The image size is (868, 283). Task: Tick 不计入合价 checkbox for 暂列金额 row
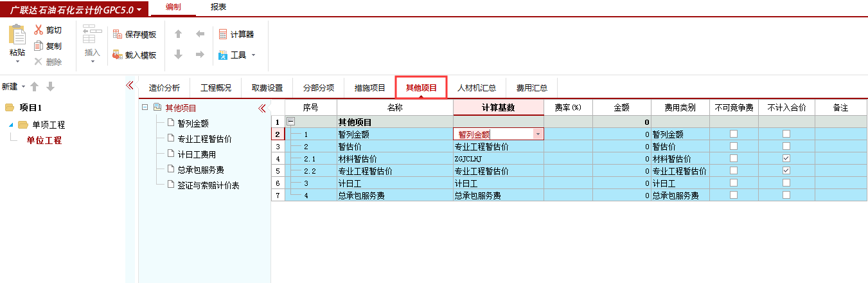786,134
